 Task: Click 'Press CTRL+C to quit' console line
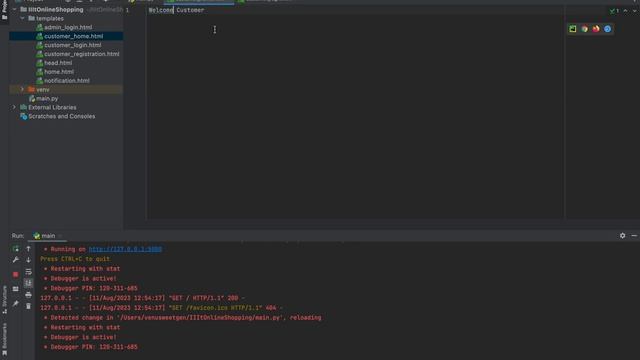click(75, 259)
